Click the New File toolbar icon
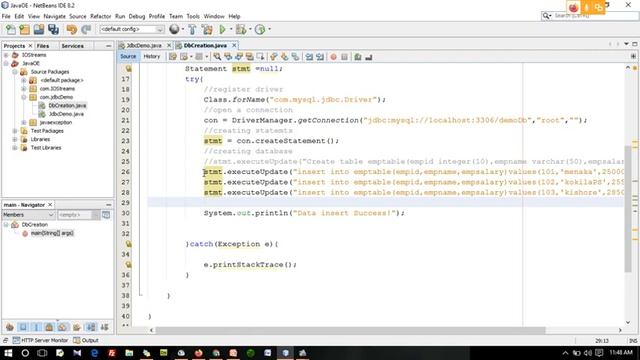 pos(11,29)
